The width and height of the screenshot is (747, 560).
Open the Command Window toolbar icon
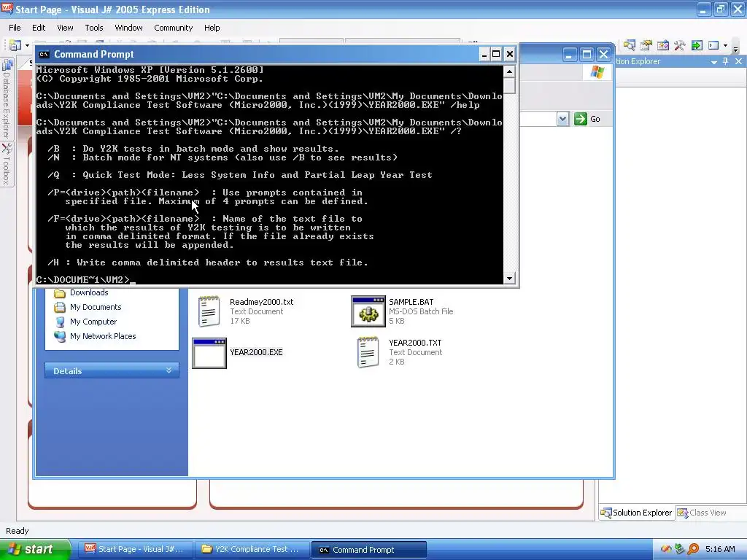713,46
